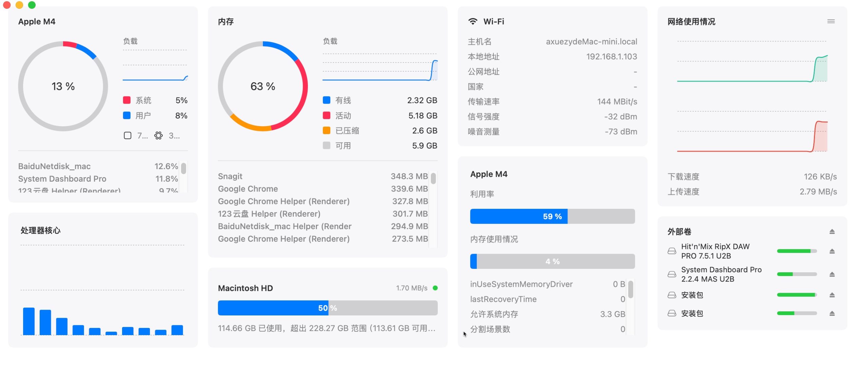Eject the second 安装包 volume
Image resolution: width=868 pixels, height=367 pixels.
(x=832, y=313)
